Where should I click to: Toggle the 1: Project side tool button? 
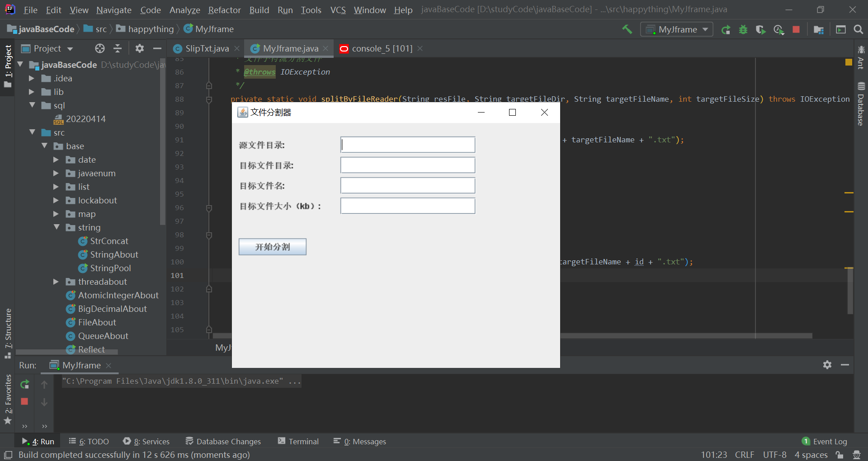pos(8,66)
